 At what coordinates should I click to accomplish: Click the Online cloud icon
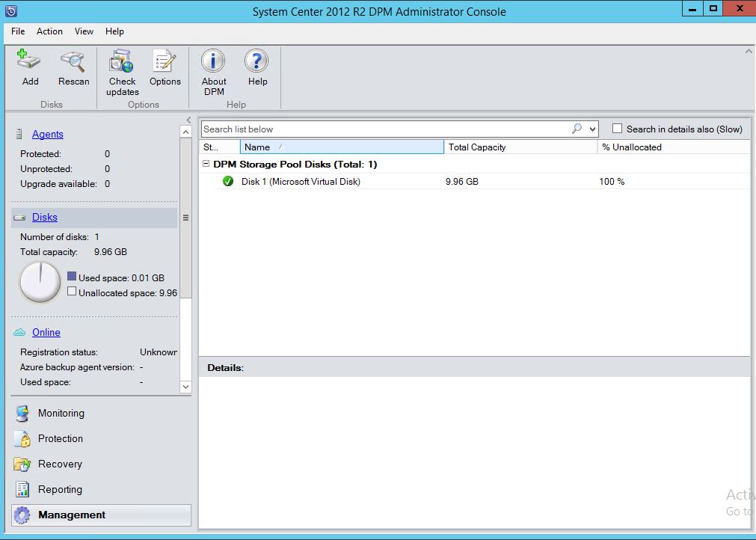(x=19, y=332)
